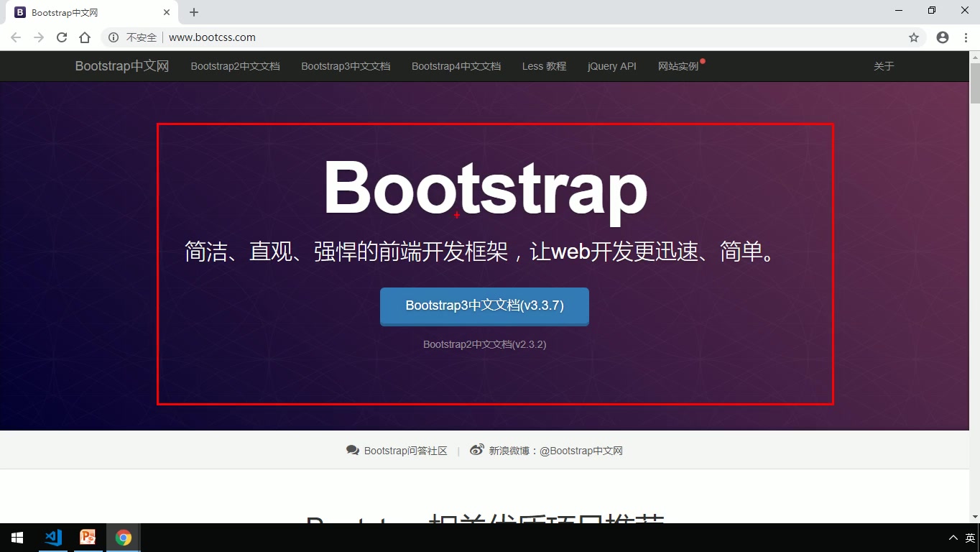This screenshot has height=552, width=980.
Task: Select the Bootstrap中文网 browser tab
Action: pyautogui.click(x=92, y=12)
